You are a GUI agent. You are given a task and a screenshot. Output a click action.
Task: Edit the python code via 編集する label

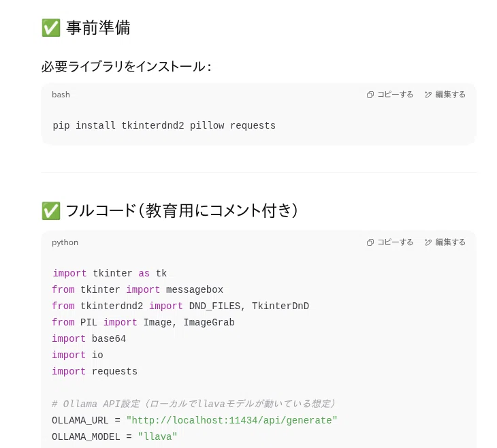(x=450, y=242)
